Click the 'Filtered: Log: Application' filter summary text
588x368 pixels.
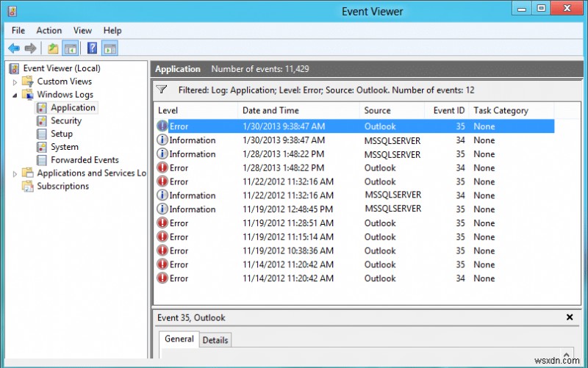pyautogui.click(x=326, y=90)
